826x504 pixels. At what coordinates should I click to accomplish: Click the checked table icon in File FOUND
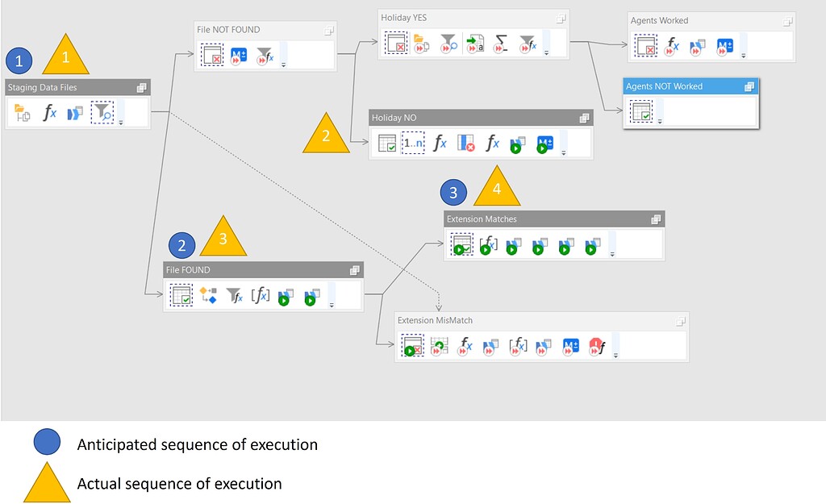coord(181,294)
